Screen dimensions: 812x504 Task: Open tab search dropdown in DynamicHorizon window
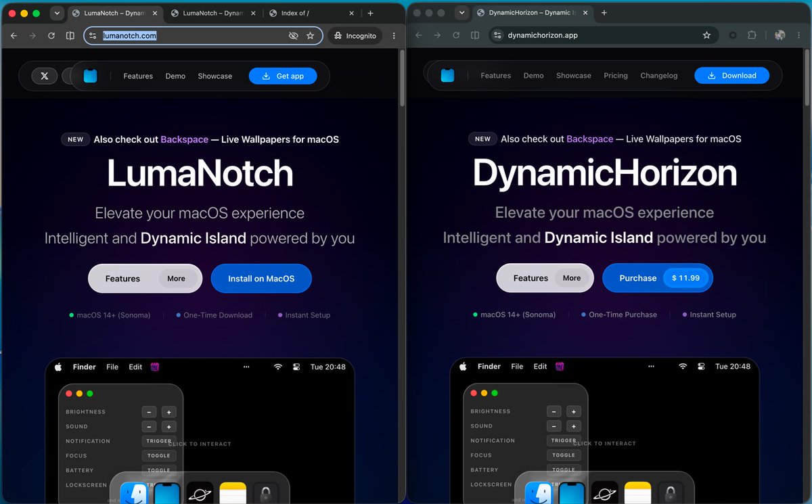click(x=461, y=13)
